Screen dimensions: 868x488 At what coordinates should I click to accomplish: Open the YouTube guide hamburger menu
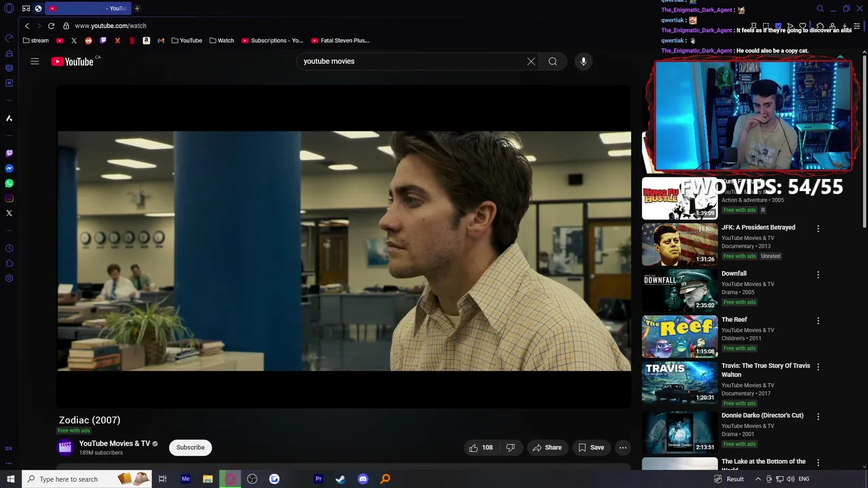[35, 61]
